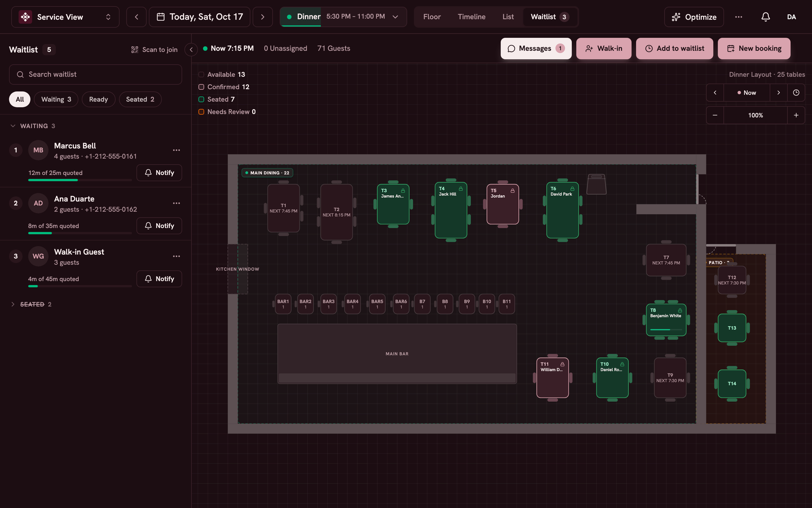Click the Scan to join QR icon
The width and height of the screenshot is (812, 508).
135,50
